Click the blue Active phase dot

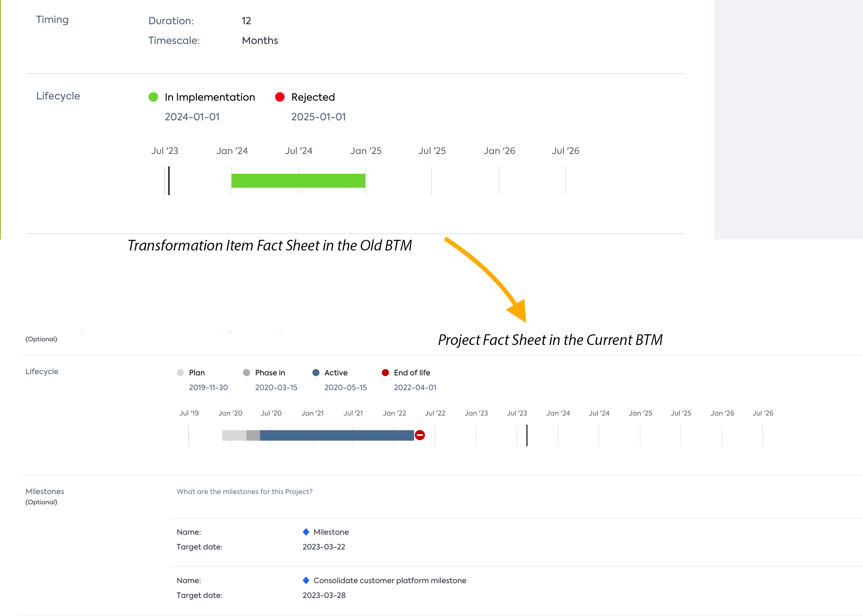coord(316,372)
